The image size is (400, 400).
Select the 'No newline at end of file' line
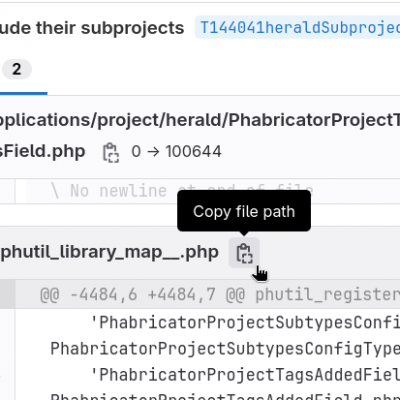pos(182,191)
